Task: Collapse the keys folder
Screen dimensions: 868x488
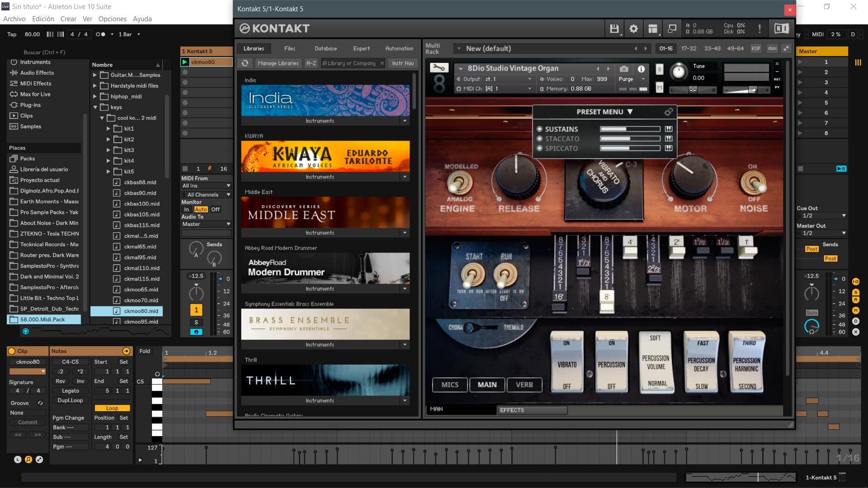Action: click(95, 107)
